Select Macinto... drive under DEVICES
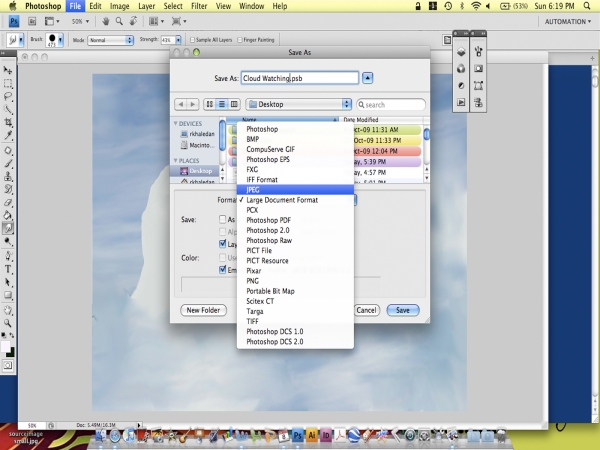This screenshot has height=450, width=600. pyautogui.click(x=197, y=145)
